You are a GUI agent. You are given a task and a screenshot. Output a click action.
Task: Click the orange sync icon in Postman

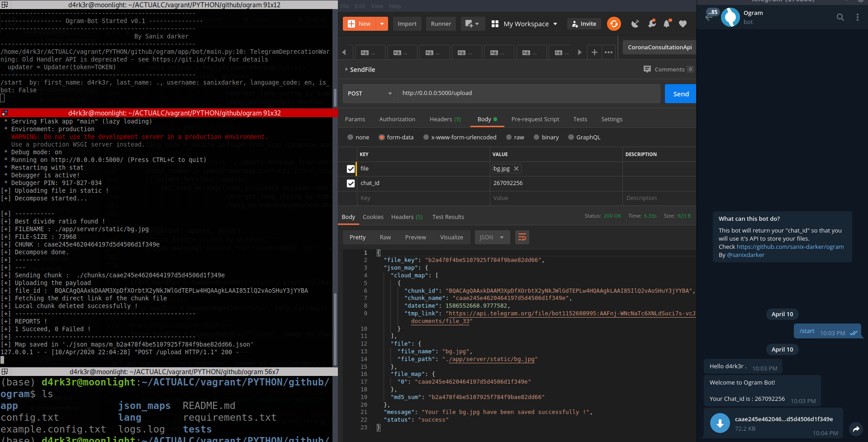[614, 24]
